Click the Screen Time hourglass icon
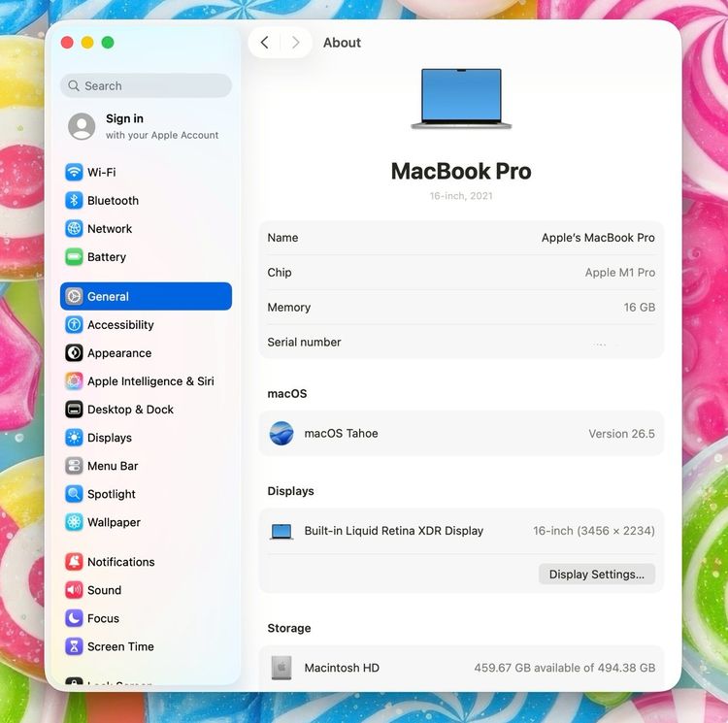The image size is (728, 723). 74,647
